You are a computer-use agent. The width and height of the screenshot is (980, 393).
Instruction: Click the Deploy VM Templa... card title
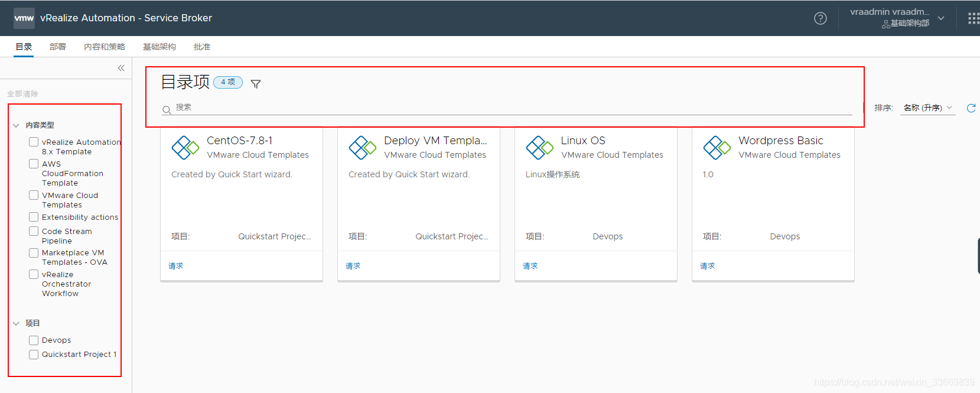pos(435,141)
